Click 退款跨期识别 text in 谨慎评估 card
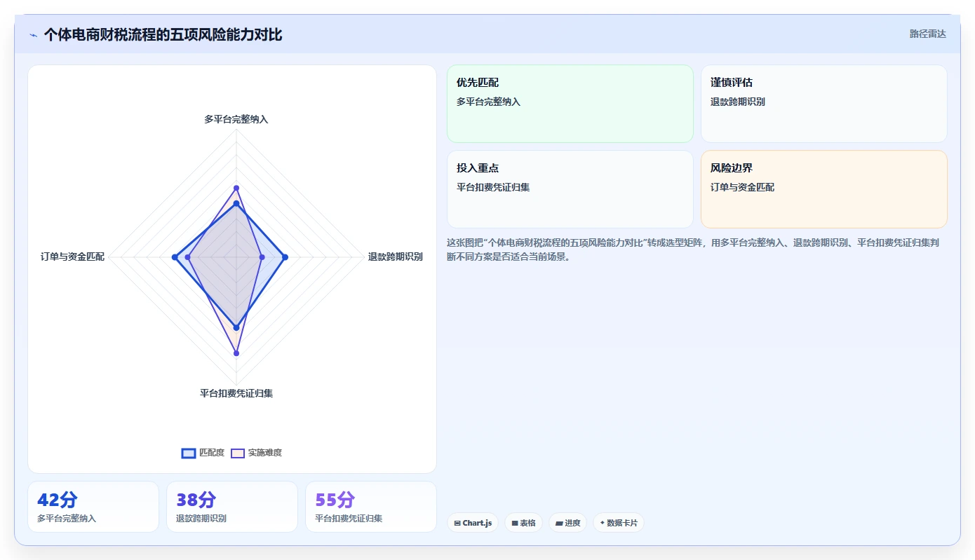The width and height of the screenshot is (975, 560). click(738, 102)
